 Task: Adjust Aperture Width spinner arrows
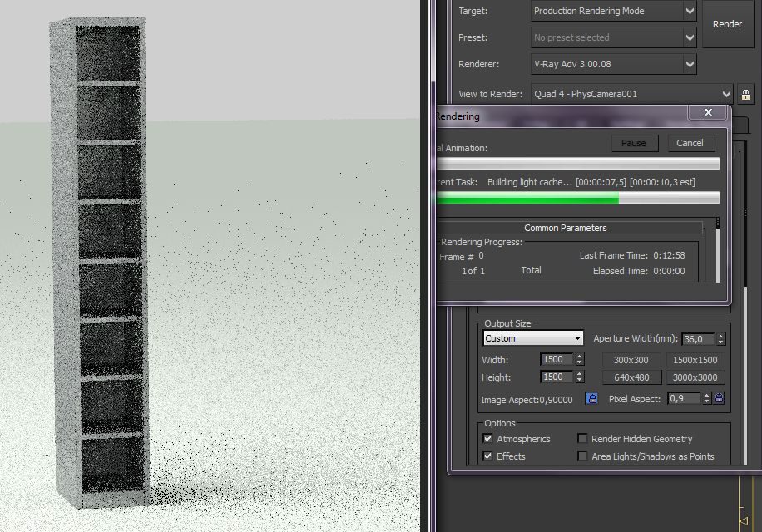point(720,339)
